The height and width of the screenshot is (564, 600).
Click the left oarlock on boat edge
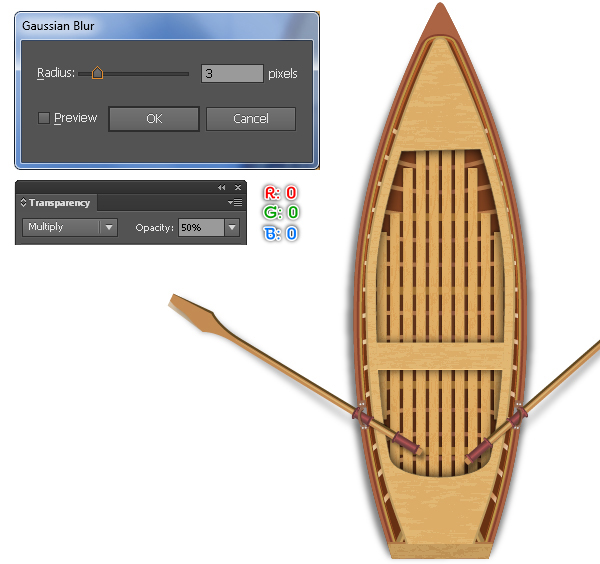pos(362,415)
